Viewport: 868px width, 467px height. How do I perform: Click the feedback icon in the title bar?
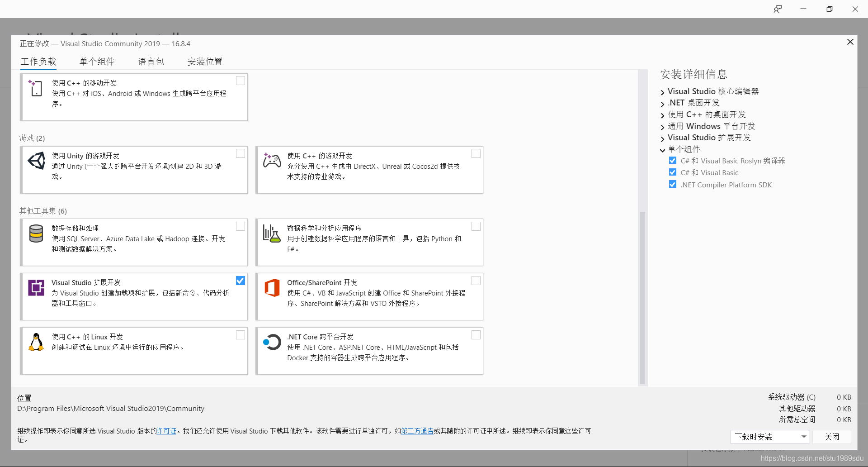pyautogui.click(x=778, y=9)
